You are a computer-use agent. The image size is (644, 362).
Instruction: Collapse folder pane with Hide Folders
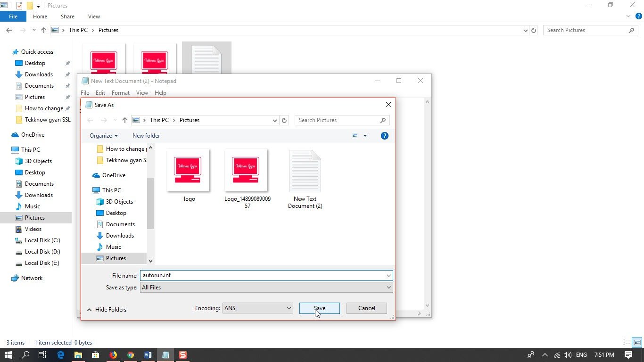107,310
